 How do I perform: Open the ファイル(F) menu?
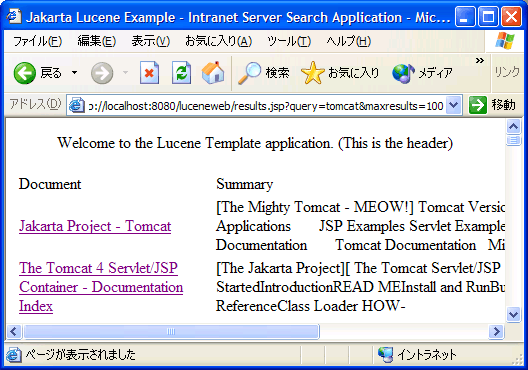pyautogui.click(x=37, y=41)
